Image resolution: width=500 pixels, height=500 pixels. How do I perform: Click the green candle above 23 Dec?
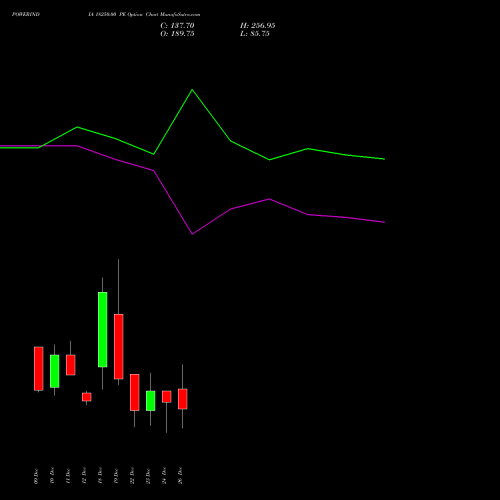tap(151, 401)
